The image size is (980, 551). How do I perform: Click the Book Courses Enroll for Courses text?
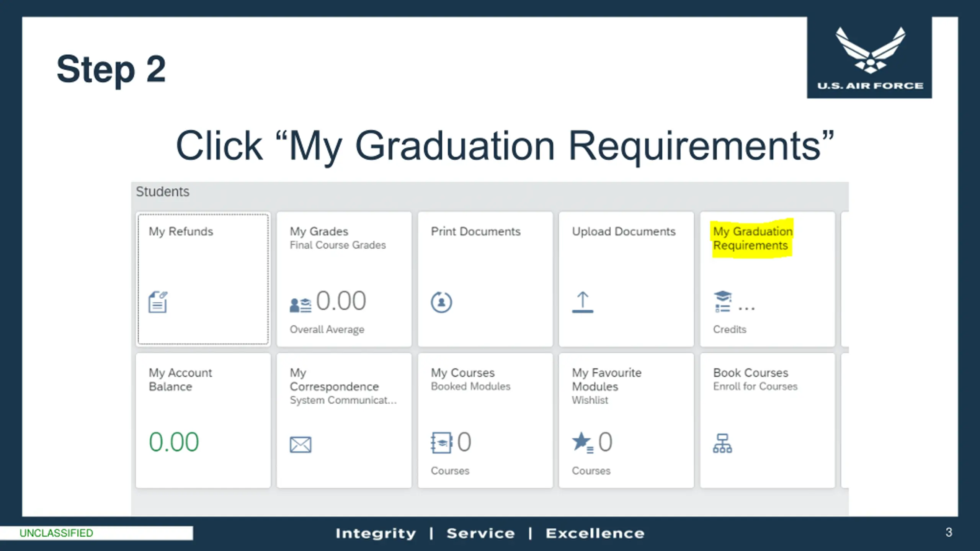(x=755, y=386)
